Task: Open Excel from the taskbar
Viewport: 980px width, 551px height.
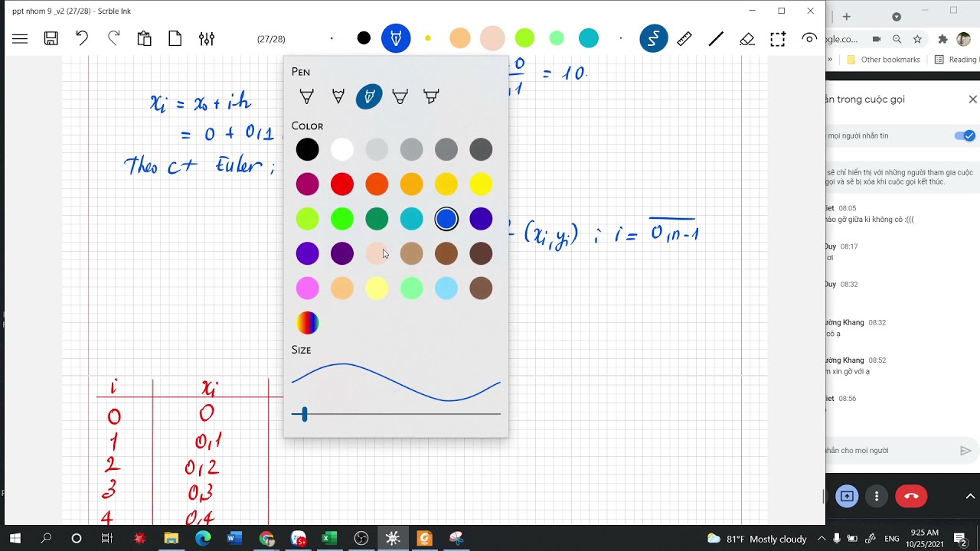Action: [329, 539]
